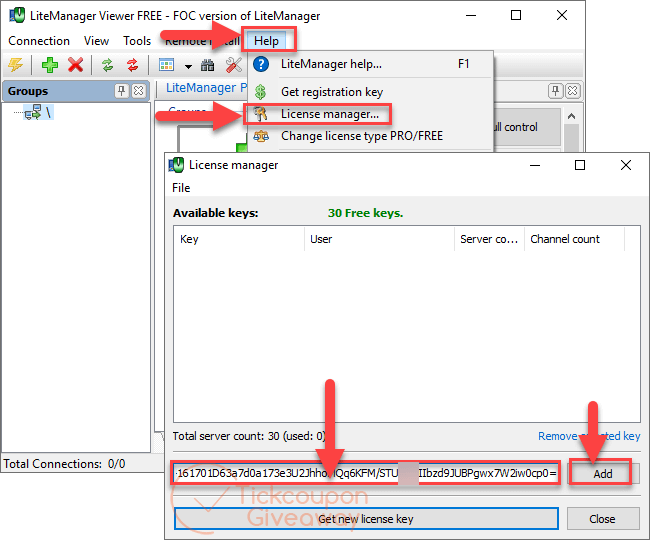Pin the right LiteManager panel
The image size is (650, 540).
555,90
